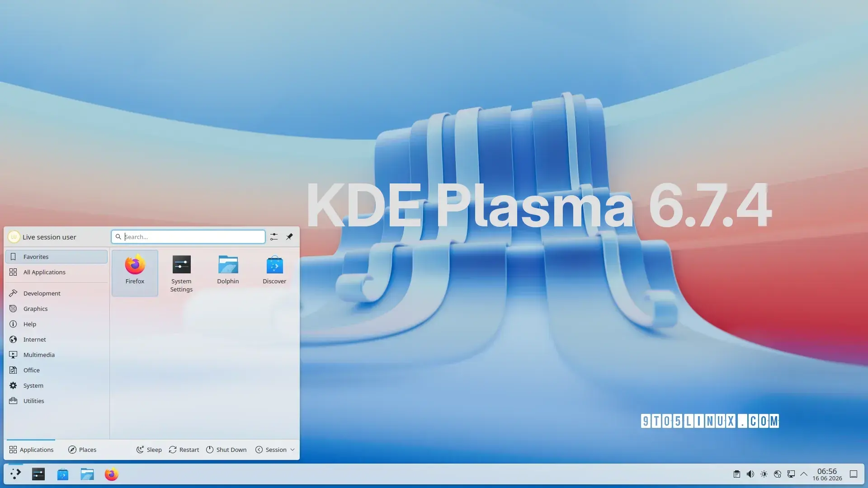Open System Settings from the taskbar
868x488 pixels.
click(38, 474)
